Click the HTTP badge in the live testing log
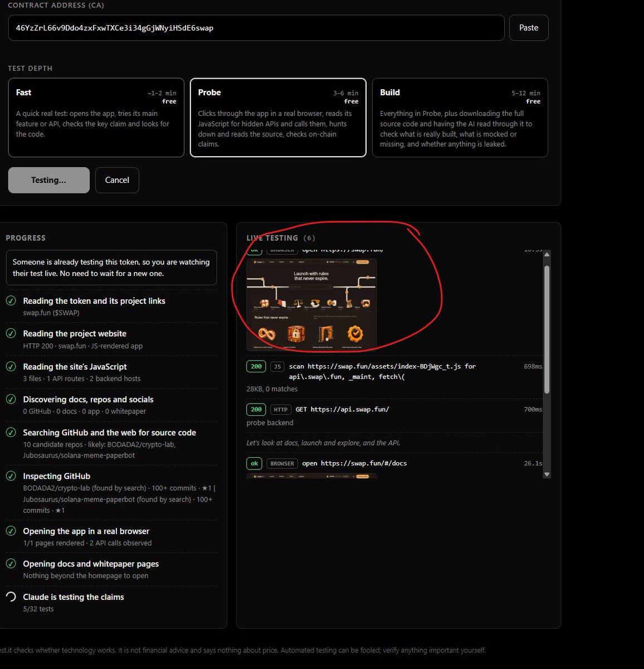This screenshot has width=644, height=669. 281,409
